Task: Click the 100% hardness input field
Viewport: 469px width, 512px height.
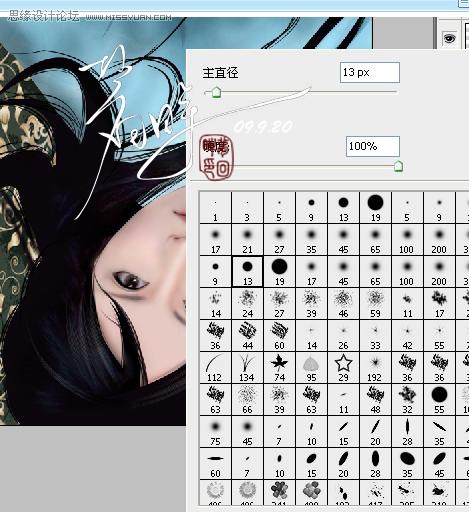Action: (x=373, y=146)
